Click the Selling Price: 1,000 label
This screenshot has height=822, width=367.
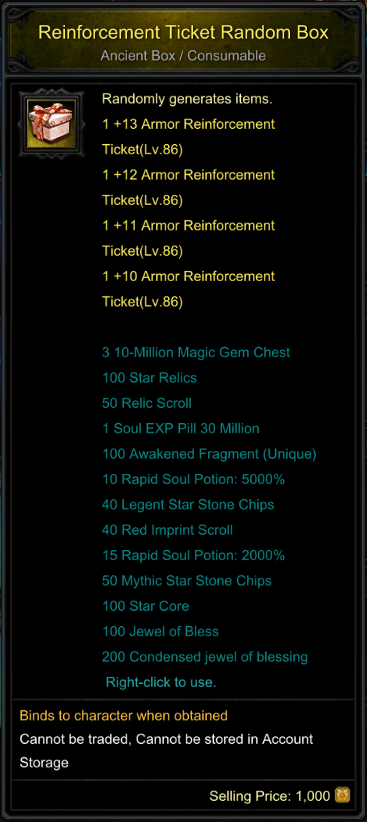pos(270,796)
